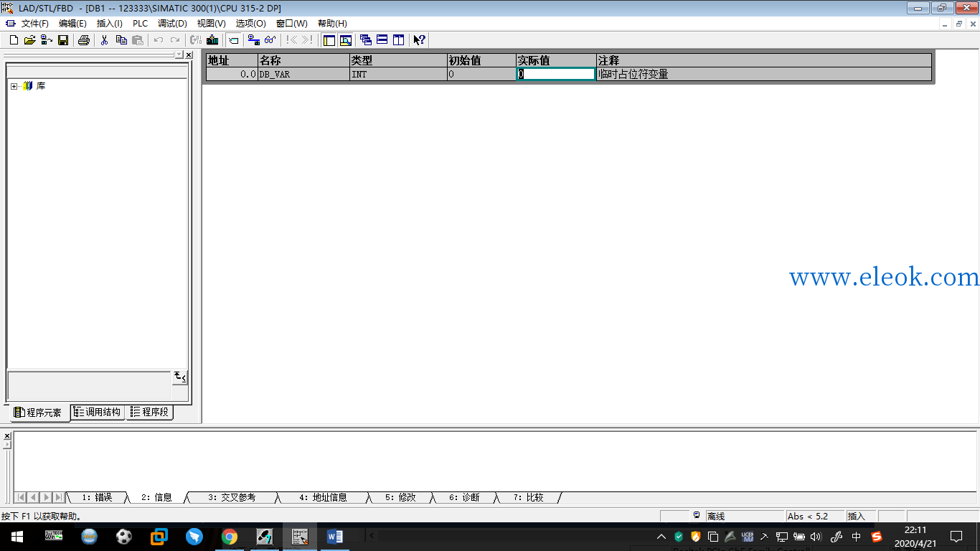Viewport: 980px width, 551px height.
Task: Select the DB_VAR name cell
Action: point(303,74)
